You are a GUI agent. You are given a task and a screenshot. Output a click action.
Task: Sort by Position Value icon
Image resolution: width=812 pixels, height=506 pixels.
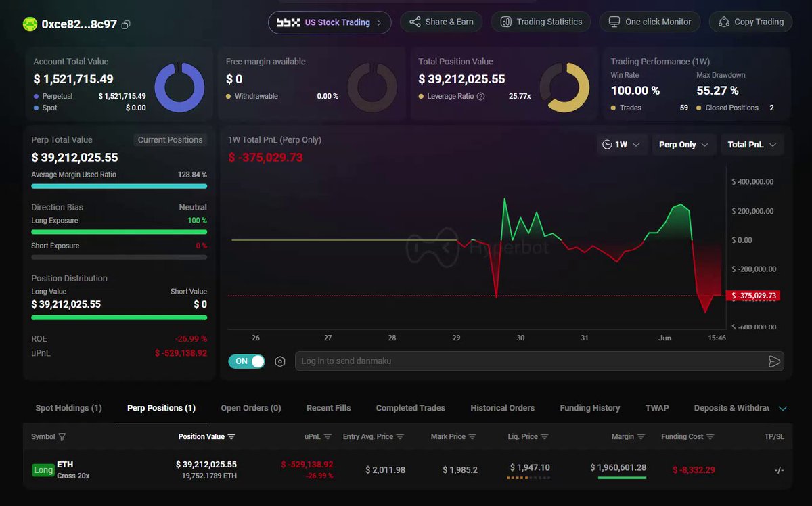[231, 437]
